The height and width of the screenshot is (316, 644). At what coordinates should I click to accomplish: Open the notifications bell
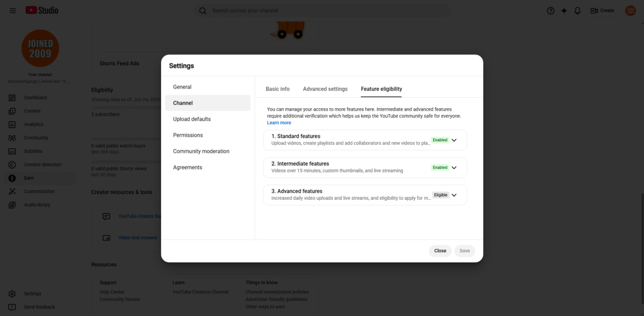(578, 11)
